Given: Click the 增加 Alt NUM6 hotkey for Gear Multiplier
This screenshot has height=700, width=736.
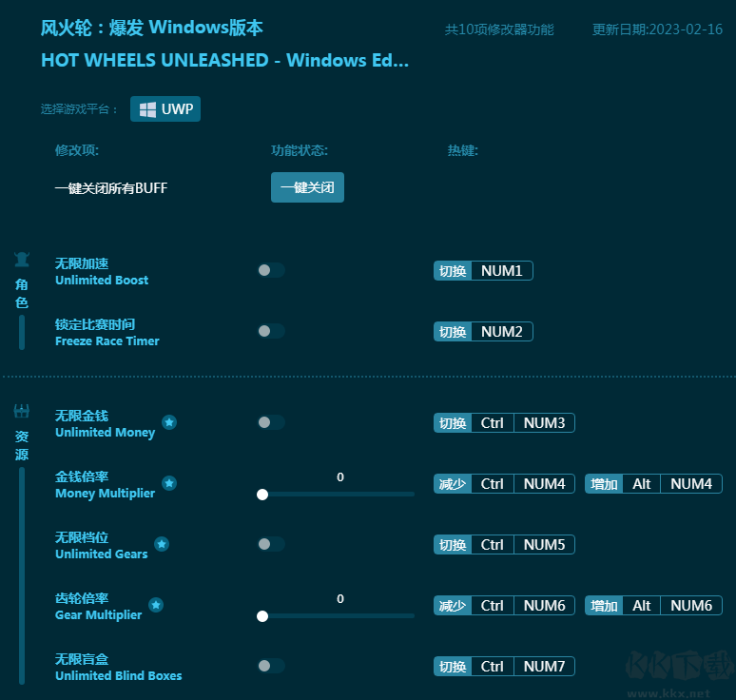Looking at the screenshot, I should click(x=653, y=606).
